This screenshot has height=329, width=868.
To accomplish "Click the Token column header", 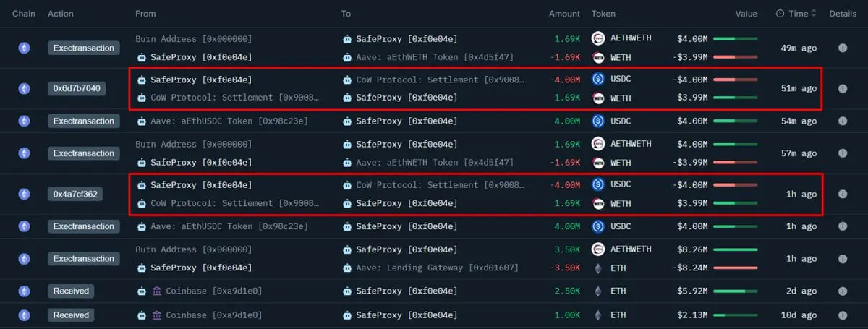I will (604, 14).
